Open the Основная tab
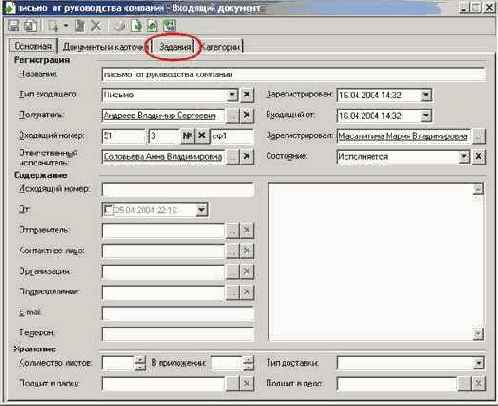 click(x=33, y=46)
